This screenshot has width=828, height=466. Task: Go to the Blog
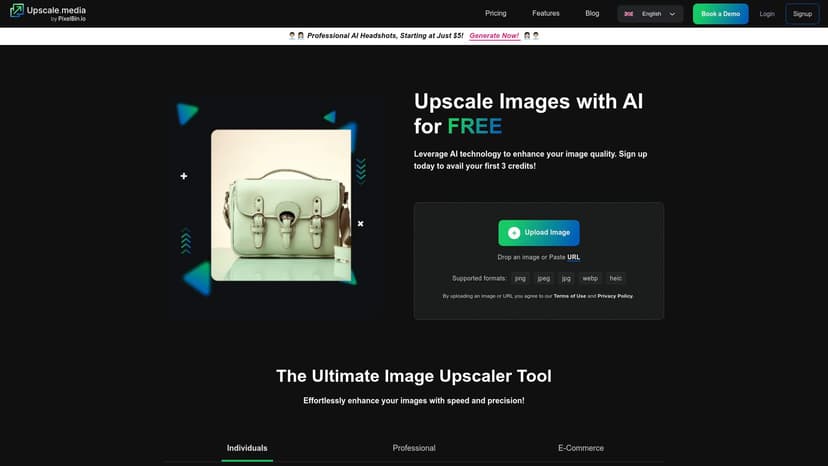[x=592, y=13]
